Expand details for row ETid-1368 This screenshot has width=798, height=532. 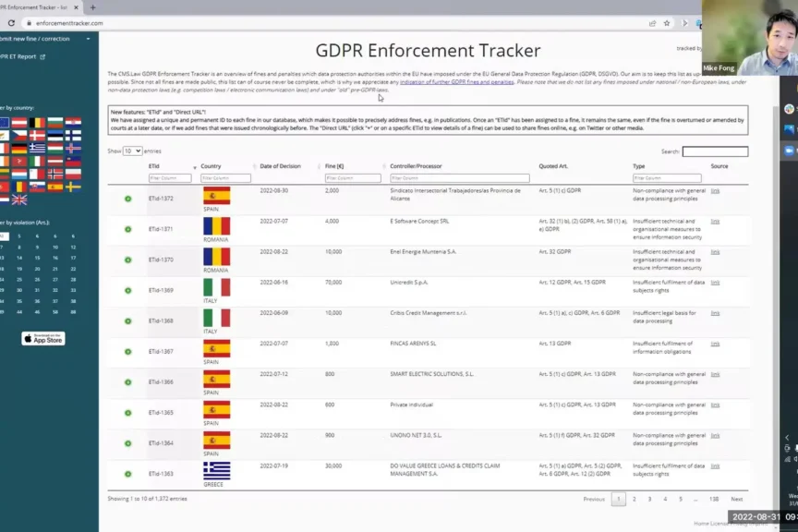[x=127, y=320]
